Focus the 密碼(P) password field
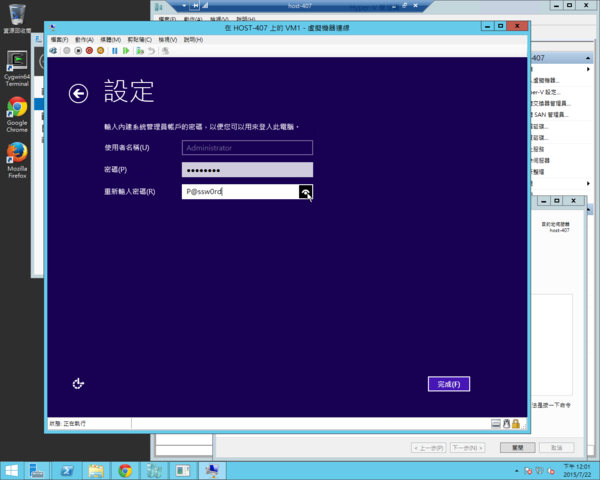The height and width of the screenshot is (480, 600). coord(247,170)
